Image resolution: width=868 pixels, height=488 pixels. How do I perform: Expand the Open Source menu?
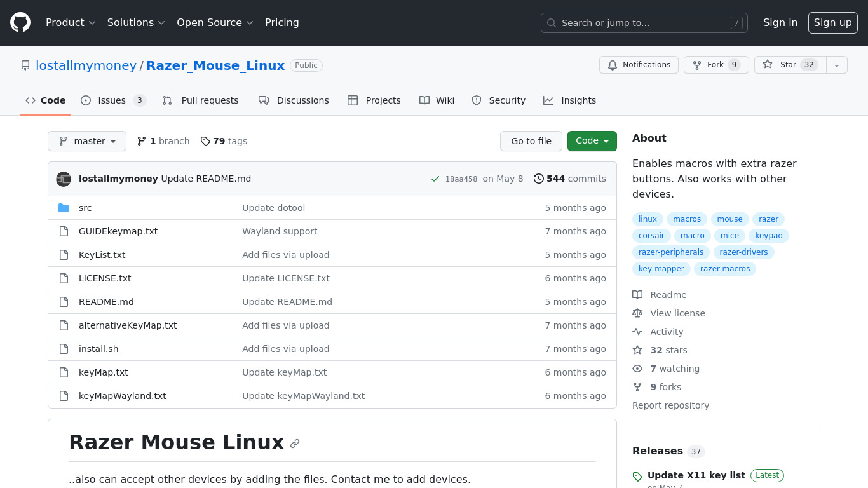coord(215,22)
